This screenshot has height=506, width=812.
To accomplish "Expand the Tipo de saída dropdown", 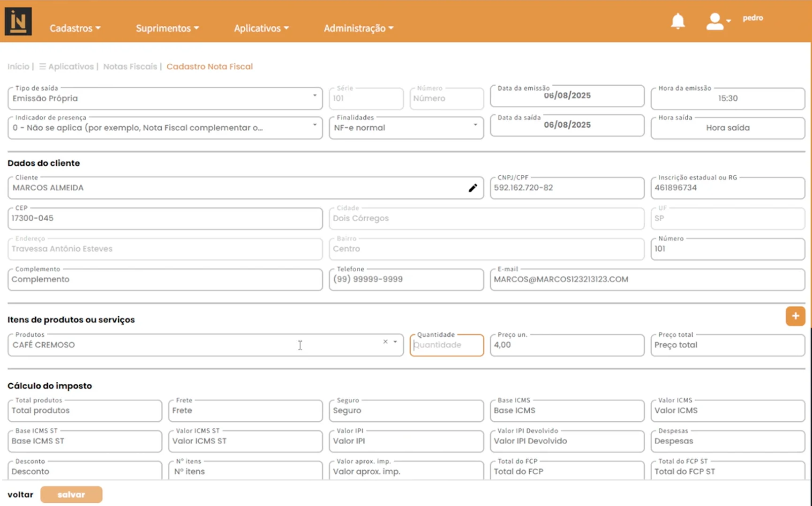I will 315,96.
